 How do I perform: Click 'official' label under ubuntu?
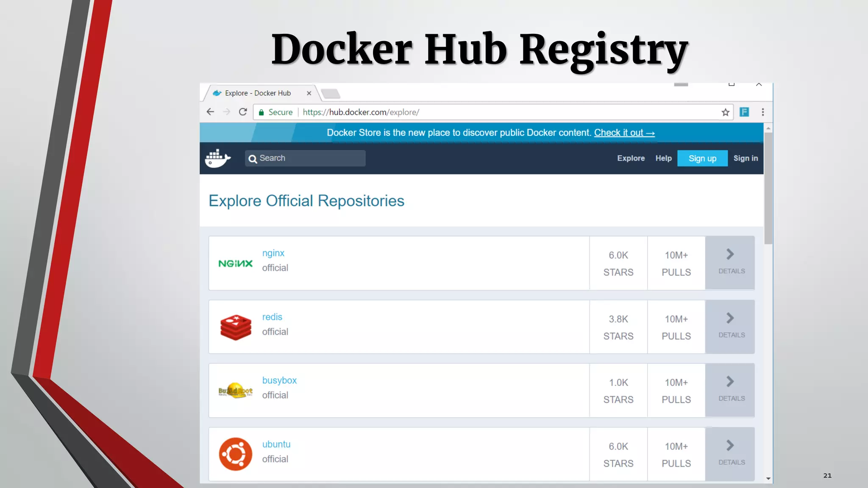point(275,459)
